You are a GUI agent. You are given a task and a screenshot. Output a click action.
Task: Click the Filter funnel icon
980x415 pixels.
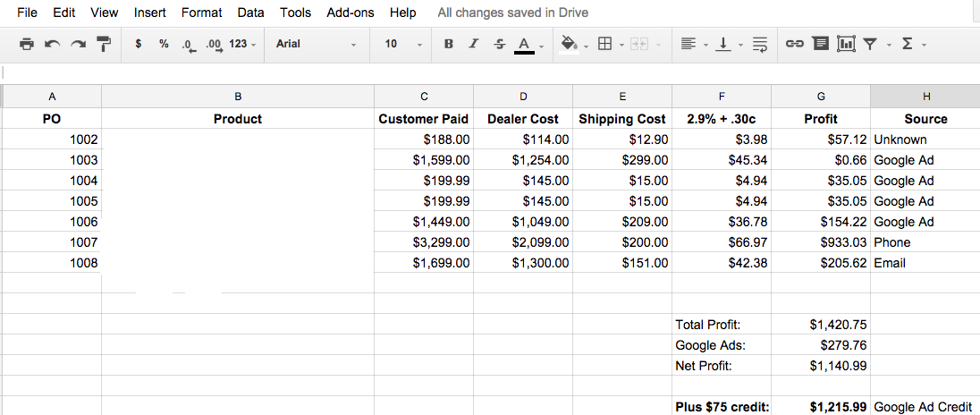tap(869, 44)
